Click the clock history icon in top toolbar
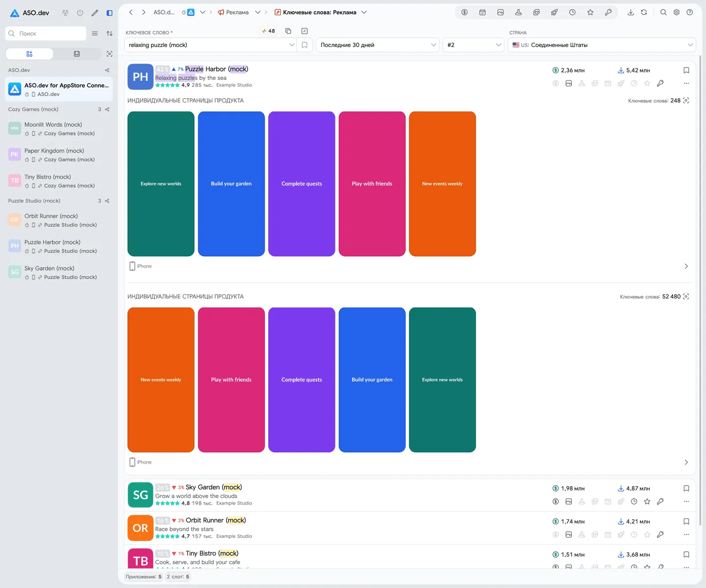Screen dimensions: 706x588 coord(572,12)
